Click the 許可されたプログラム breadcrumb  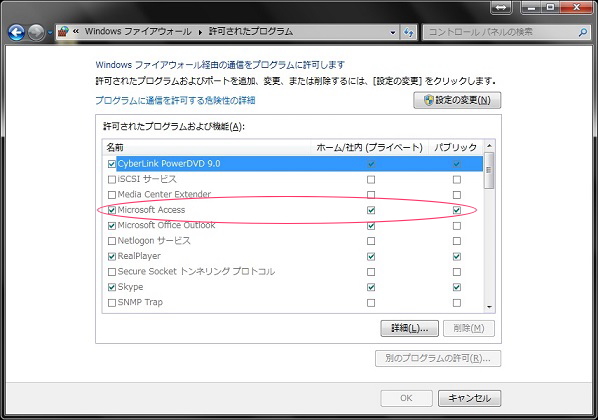tap(251, 32)
